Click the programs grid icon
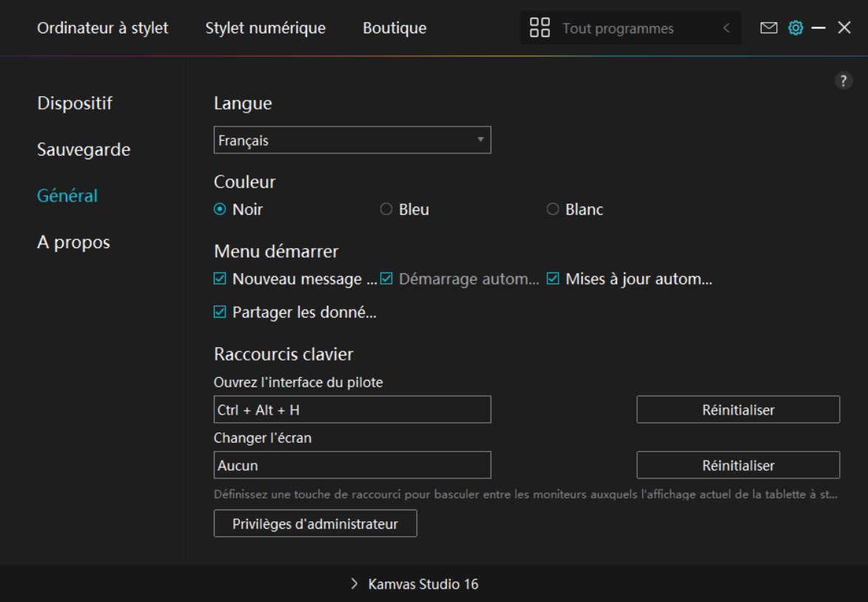 point(540,28)
